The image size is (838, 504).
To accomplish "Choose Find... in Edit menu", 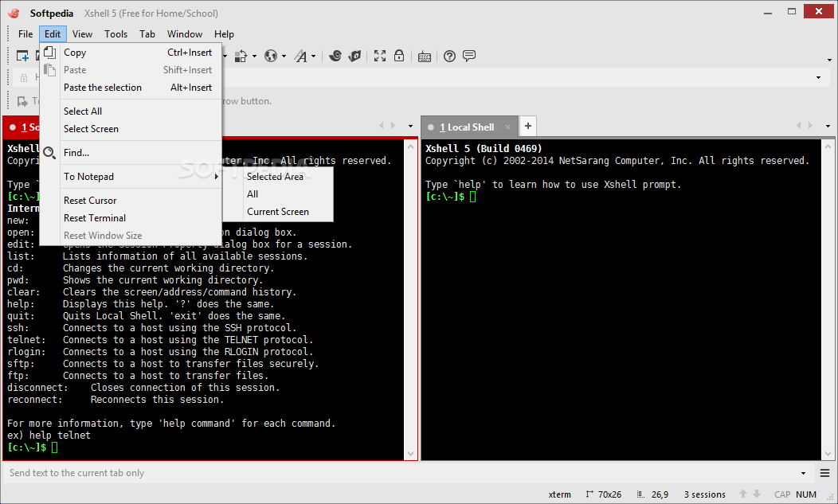I will pyautogui.click(x=131, y=153).
